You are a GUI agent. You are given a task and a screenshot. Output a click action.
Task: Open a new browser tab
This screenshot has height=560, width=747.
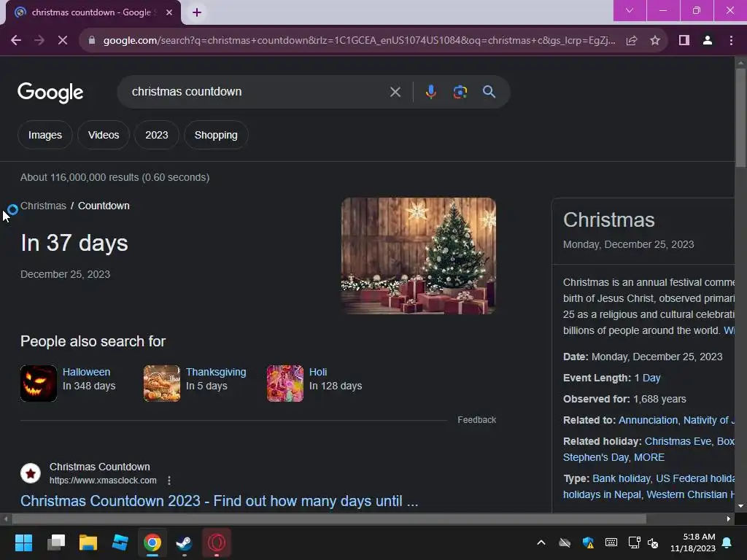tap(197, 12)
